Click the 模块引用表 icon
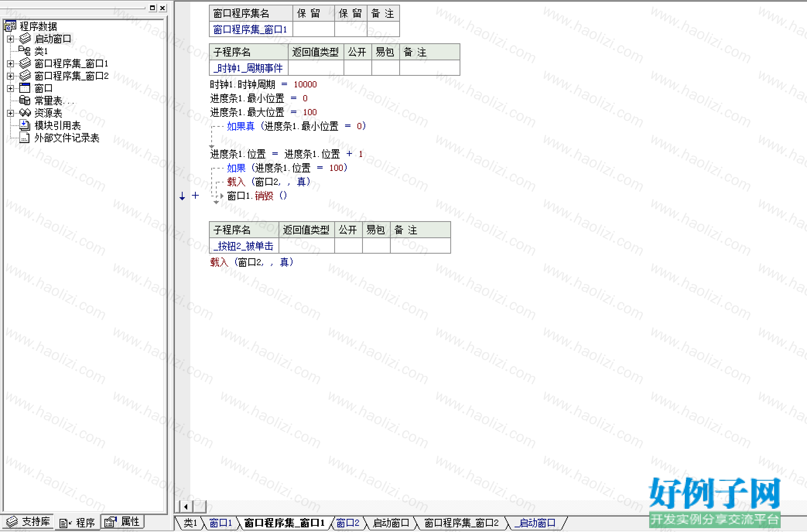Image resolution: width=807 pixels, height=532 pixels. point(25,125)
